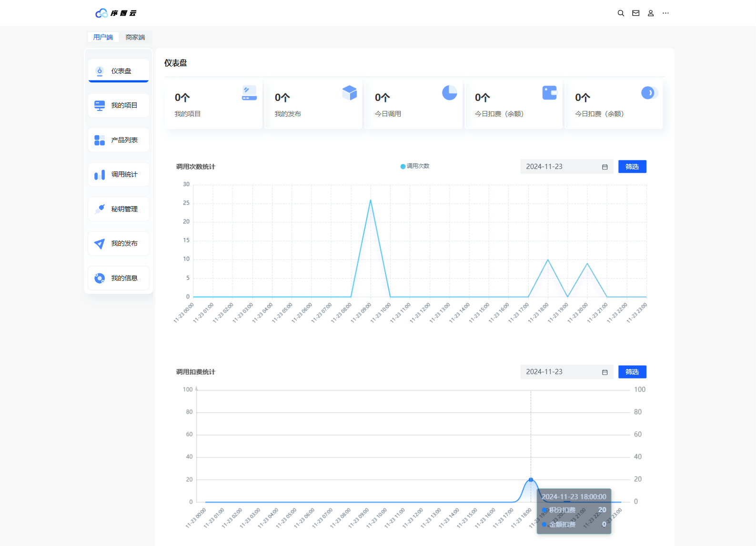
Task: Open 产品列表 menu item
Action: [x=119, y=140]
